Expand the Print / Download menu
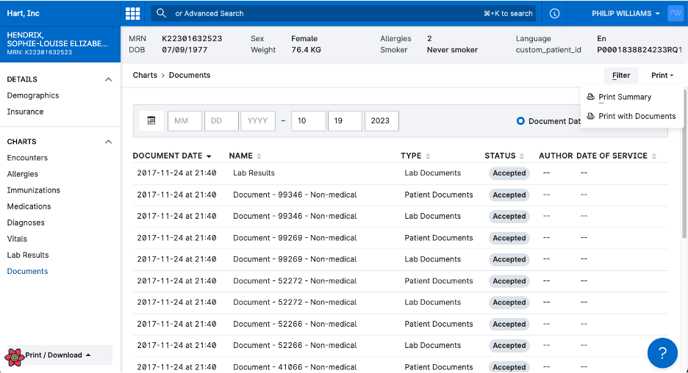The height and width of the screenshot is (373, 688). tap(59, 355)
